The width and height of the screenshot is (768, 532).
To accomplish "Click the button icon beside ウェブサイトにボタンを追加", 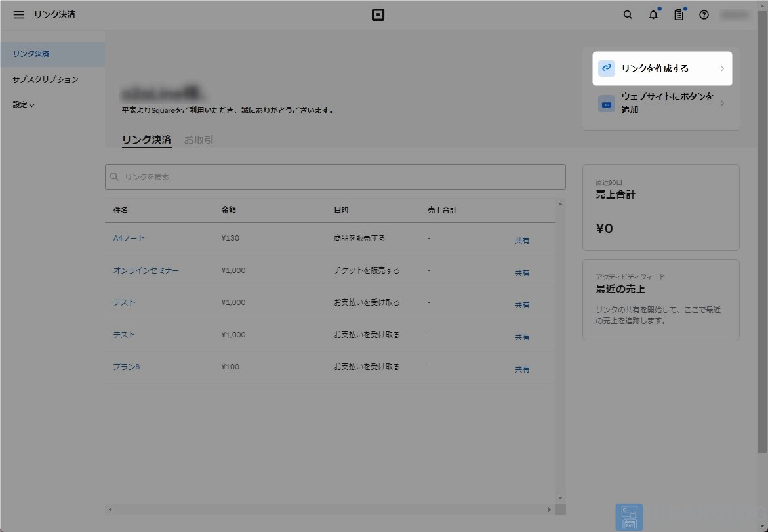I will [607, 104].
